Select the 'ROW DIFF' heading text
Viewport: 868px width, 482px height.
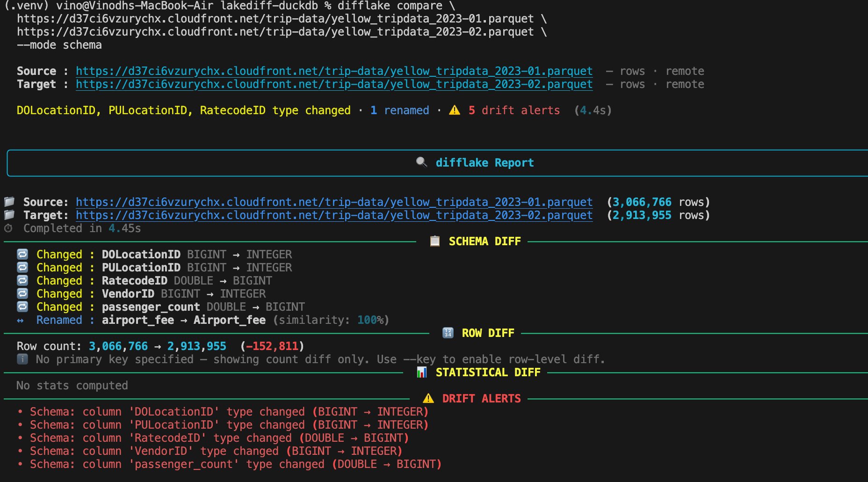488,333
